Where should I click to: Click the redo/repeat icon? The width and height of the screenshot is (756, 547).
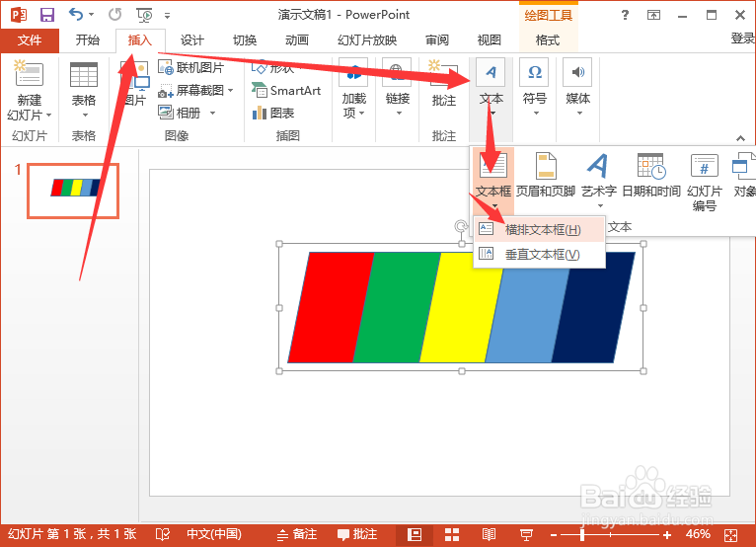coord(114,15)
